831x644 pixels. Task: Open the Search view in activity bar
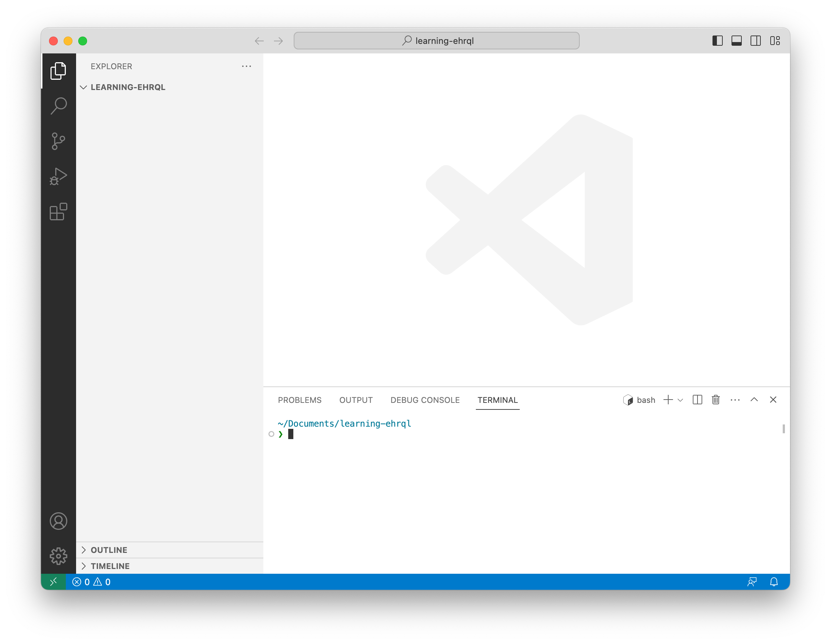pos(58,106)
